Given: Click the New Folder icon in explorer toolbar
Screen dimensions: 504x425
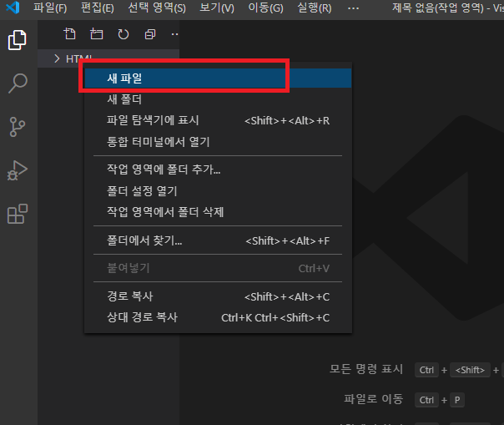Looking at the screenshot, I should click(97, 33).
